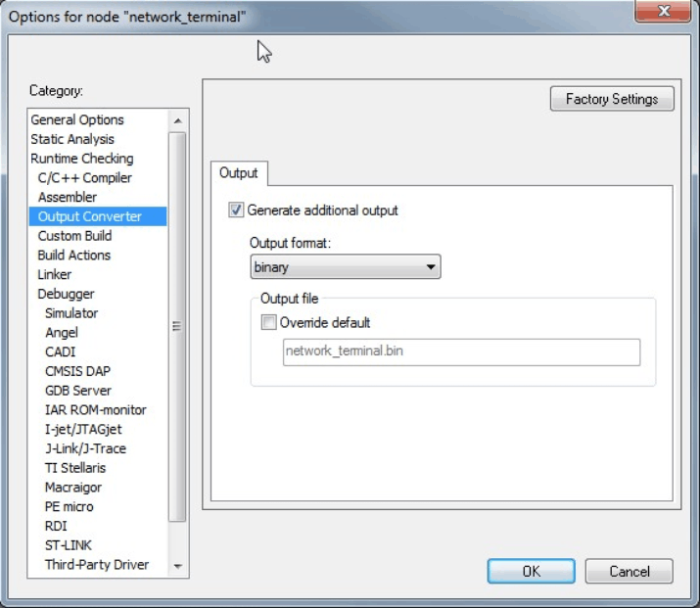Cancel the options dialog
The height and width of the screenshot is (608, 700).
(x=629, y=571)
